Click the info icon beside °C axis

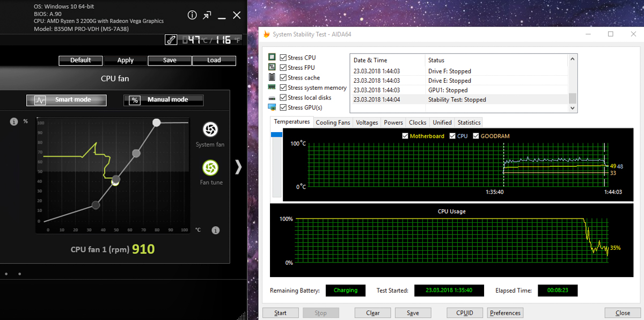tap(215, 230)
